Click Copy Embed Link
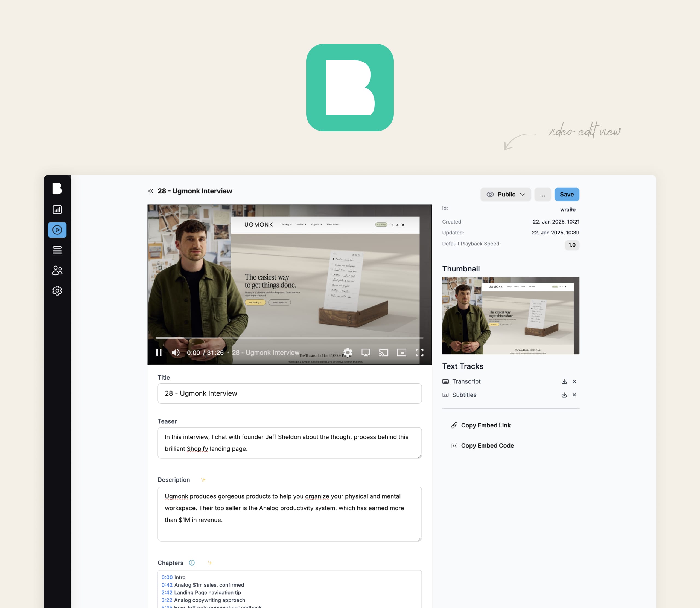The width and height of the screenshot is (700, 608). 481,425
